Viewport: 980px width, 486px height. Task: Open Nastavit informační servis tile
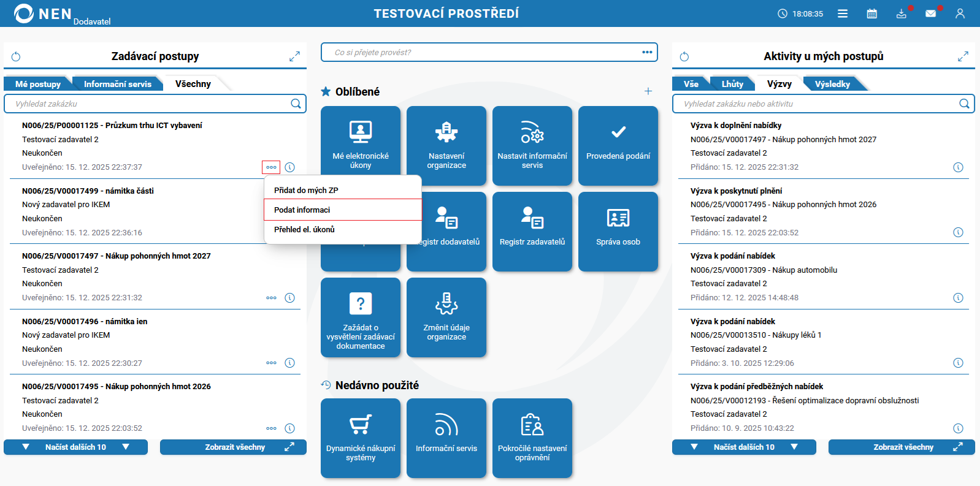[x=532, y=146]
